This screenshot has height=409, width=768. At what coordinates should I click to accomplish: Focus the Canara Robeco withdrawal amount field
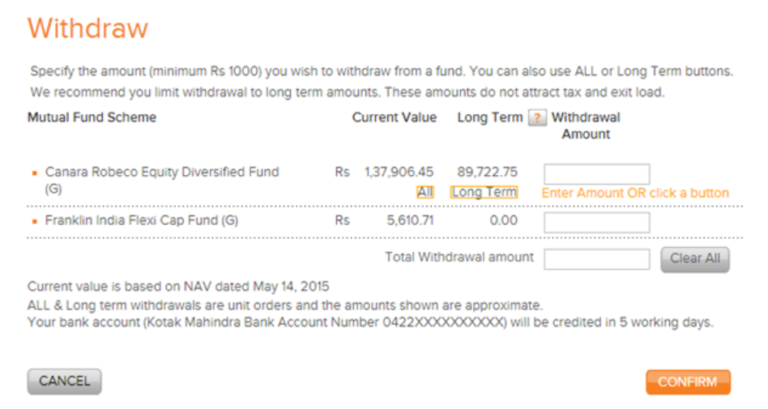(x=596, y=174)
